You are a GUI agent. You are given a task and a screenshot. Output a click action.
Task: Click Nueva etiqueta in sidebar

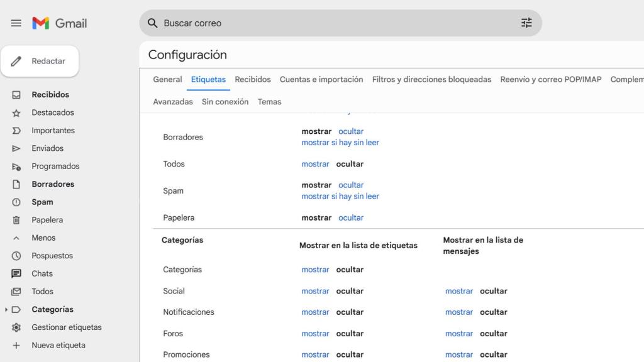point(58,345)
